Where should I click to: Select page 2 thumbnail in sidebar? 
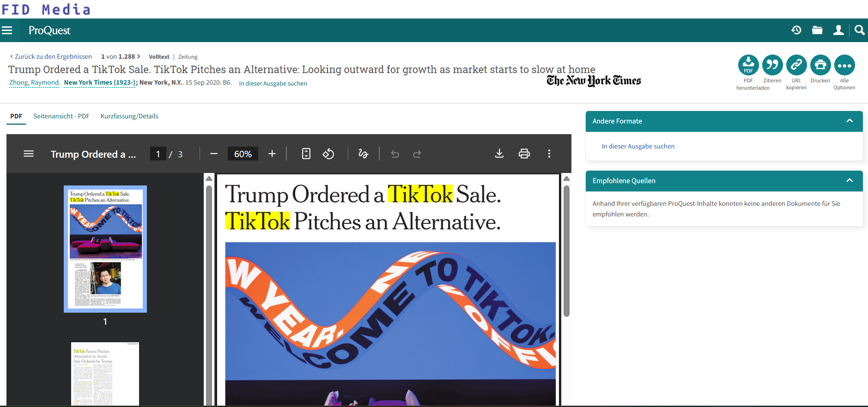click(x=105, y=374)
